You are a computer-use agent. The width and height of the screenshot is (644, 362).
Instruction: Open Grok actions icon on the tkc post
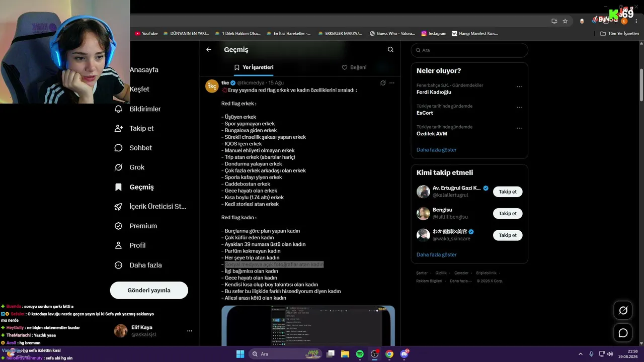383,83
